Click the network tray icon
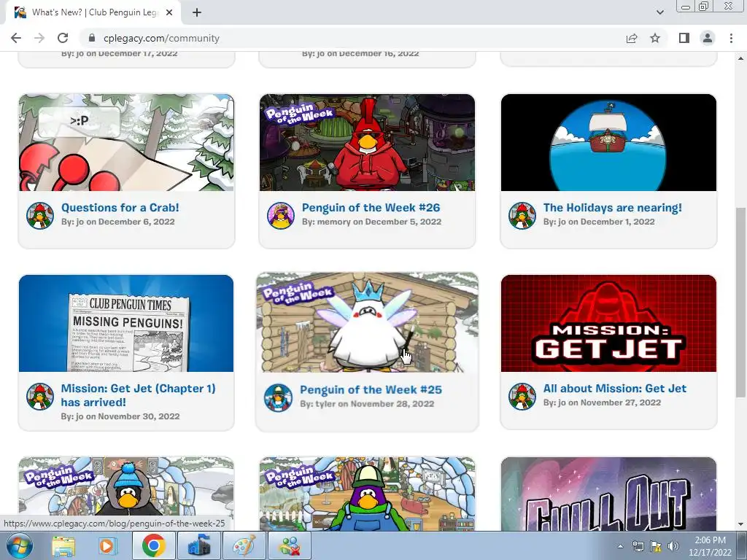The width and height of the screenshot is (747, 560). tap(638, 546)
